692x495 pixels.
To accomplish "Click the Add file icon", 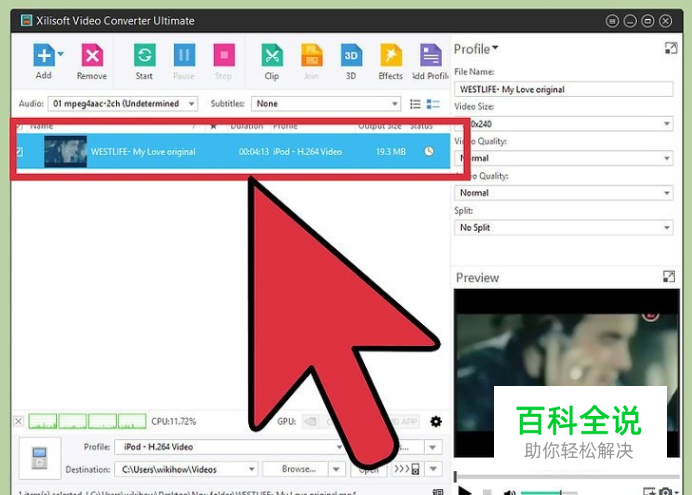I will pos(44,56).
